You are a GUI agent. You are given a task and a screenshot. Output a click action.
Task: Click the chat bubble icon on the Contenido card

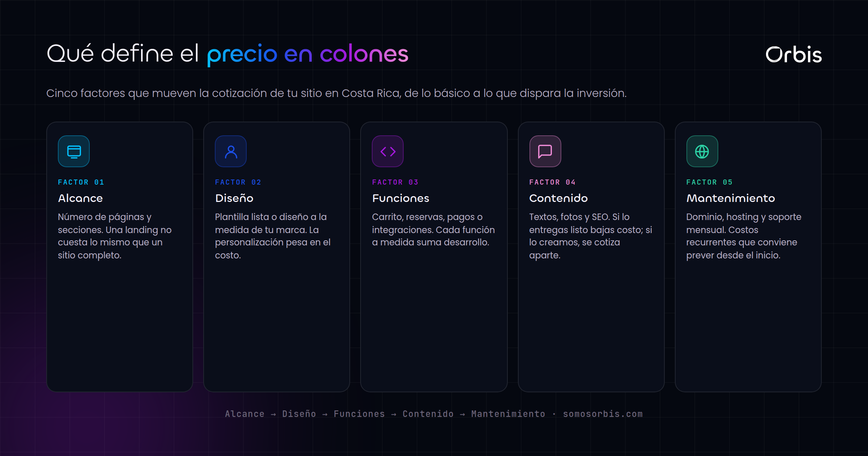pyautogui.click(x=545, y=151)
